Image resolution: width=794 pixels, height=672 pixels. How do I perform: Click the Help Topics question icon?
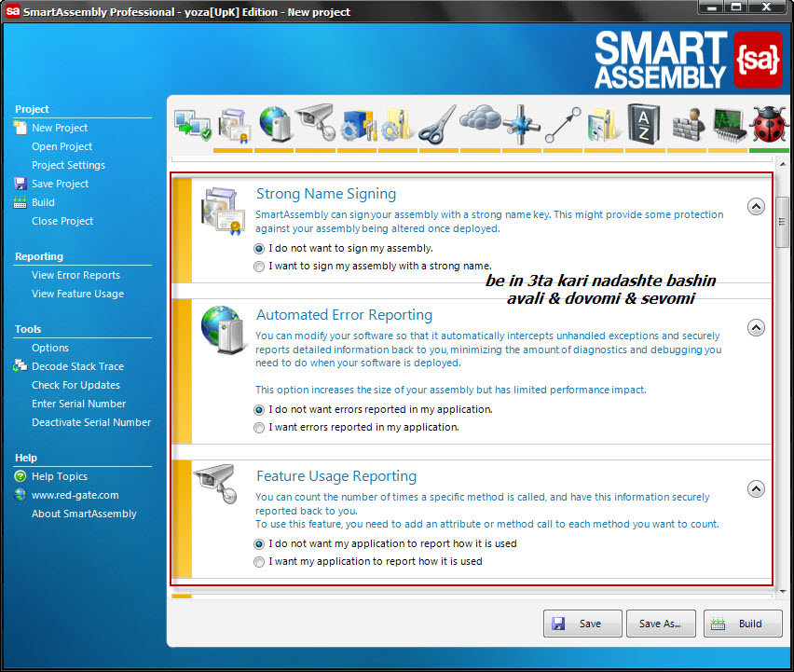click(21, 476)
